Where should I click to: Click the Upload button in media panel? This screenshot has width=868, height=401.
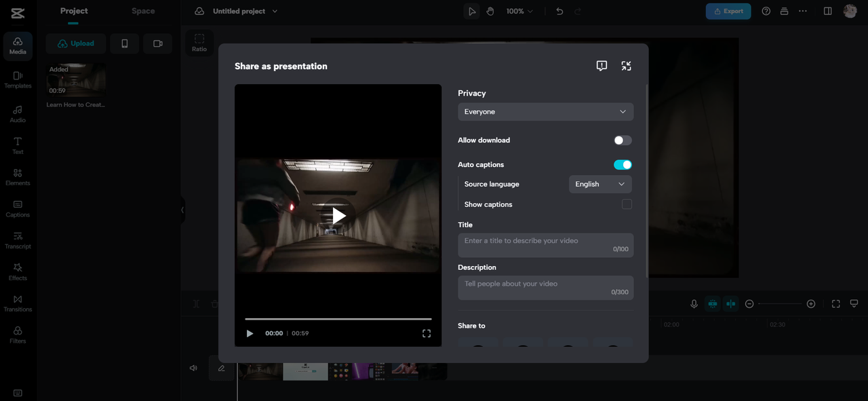pyautogui.click(x=76, y=43)
